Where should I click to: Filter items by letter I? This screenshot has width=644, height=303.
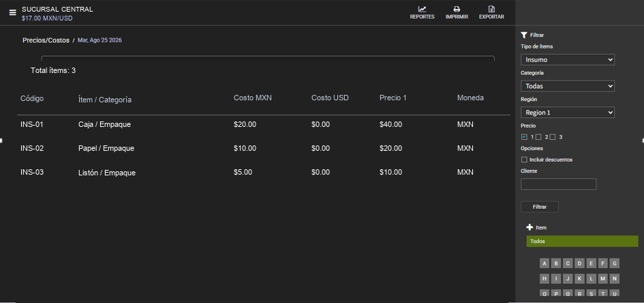[x=556, y=278]
